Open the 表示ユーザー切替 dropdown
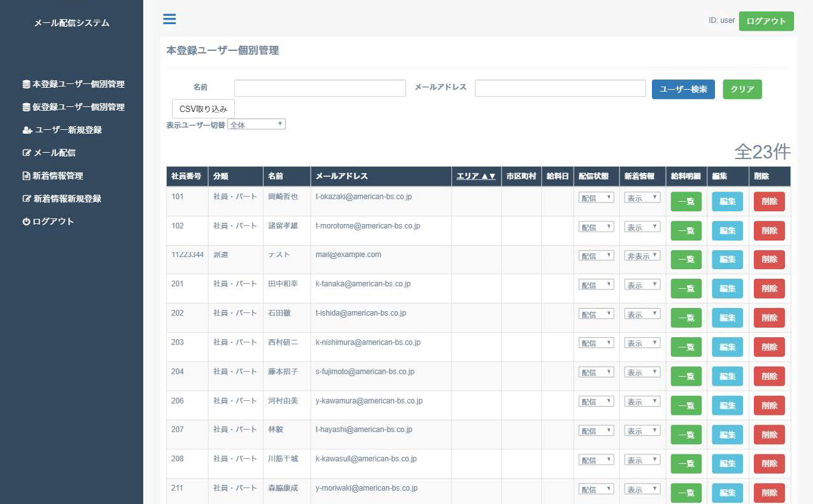This screenshot has height=504, width=813. (x=256, y=125)
